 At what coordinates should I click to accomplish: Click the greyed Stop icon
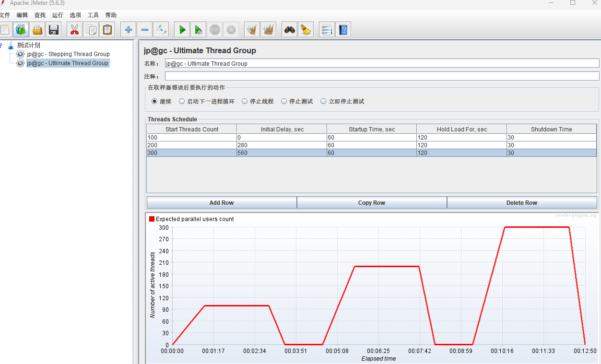coord(215,30)
